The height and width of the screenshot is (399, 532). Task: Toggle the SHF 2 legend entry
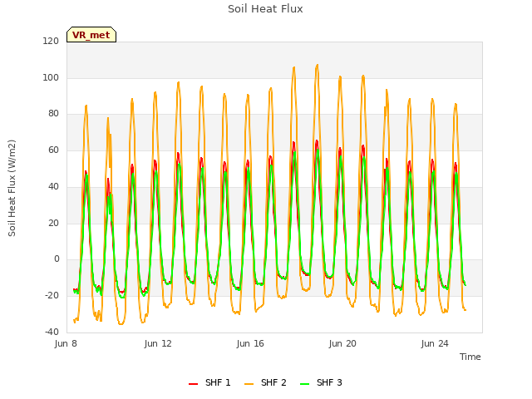tap(265, 382)
